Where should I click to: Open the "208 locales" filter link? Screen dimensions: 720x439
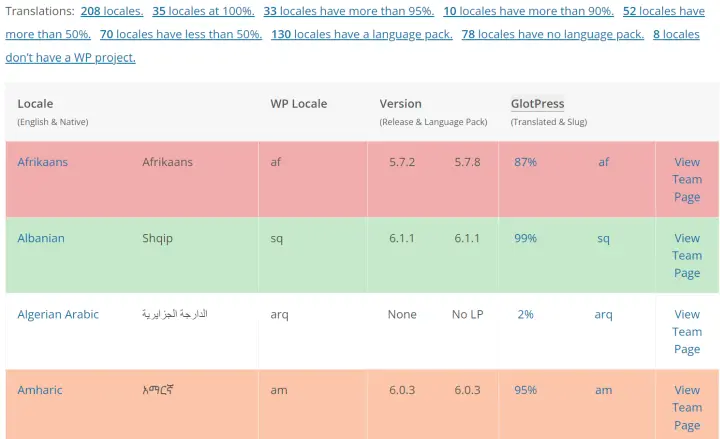[112, 11]
